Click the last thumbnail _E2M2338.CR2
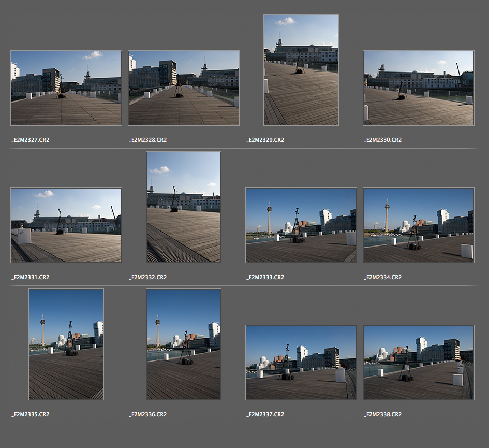Viewport: 489px width, 448px height. [419, 363]
